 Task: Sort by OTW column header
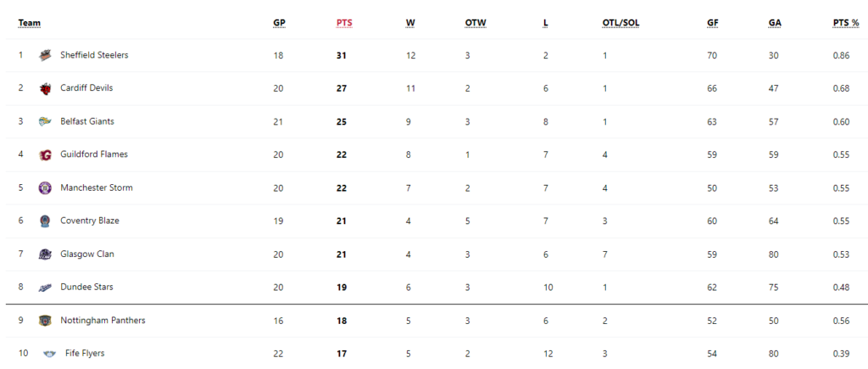click(476, 23)
